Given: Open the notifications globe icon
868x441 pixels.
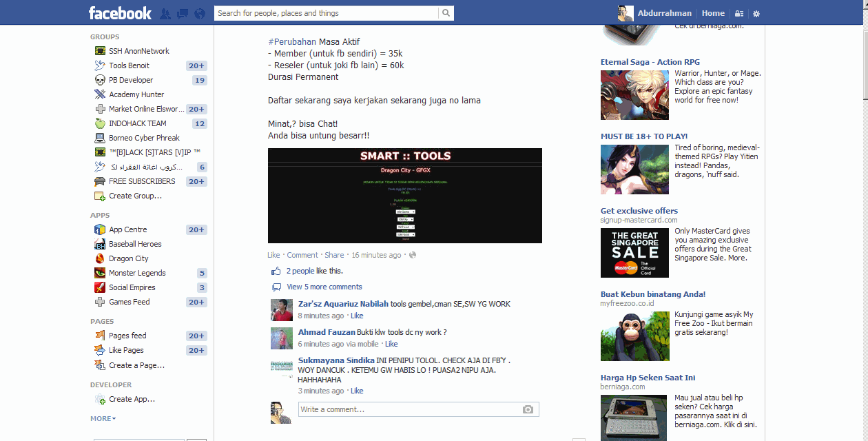Looking at the screenshot, I should (200, 13).
